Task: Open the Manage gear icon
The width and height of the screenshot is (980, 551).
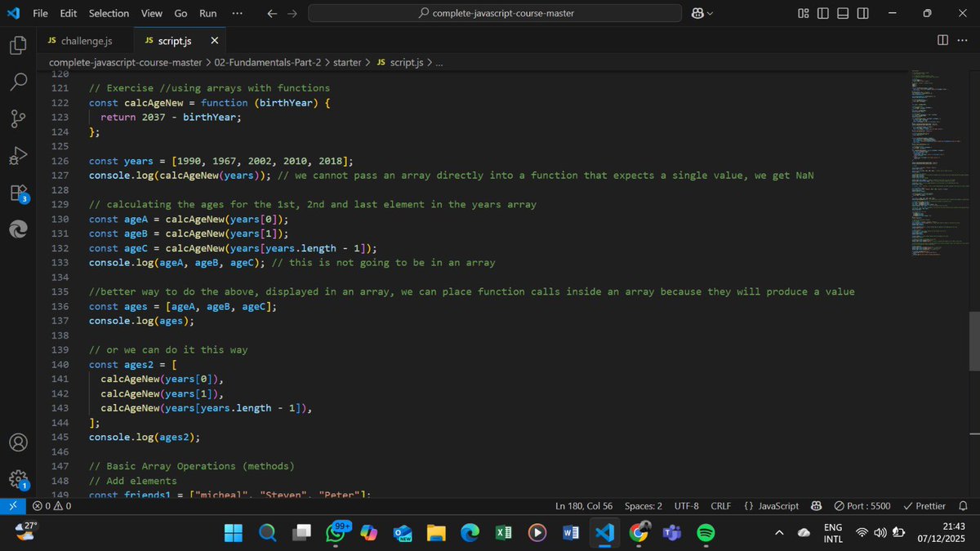Action: tap(18, 480)
